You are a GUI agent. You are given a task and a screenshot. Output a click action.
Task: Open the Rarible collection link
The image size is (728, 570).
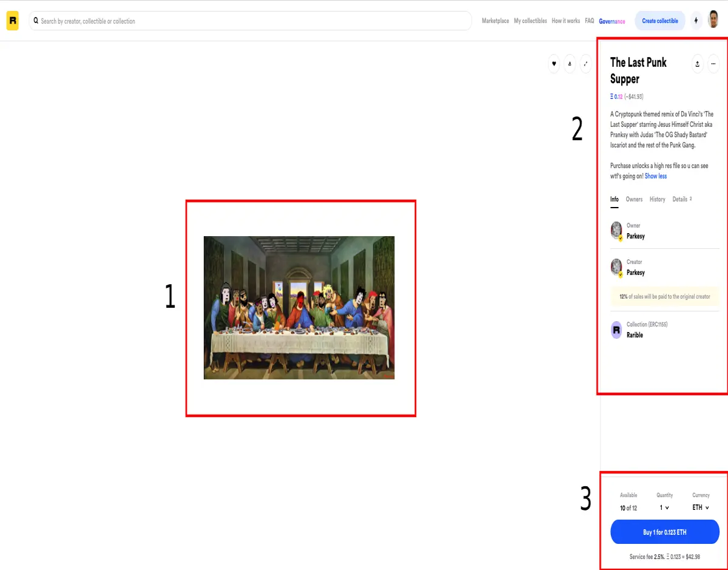pyautogui.click(x=635, y=335)
